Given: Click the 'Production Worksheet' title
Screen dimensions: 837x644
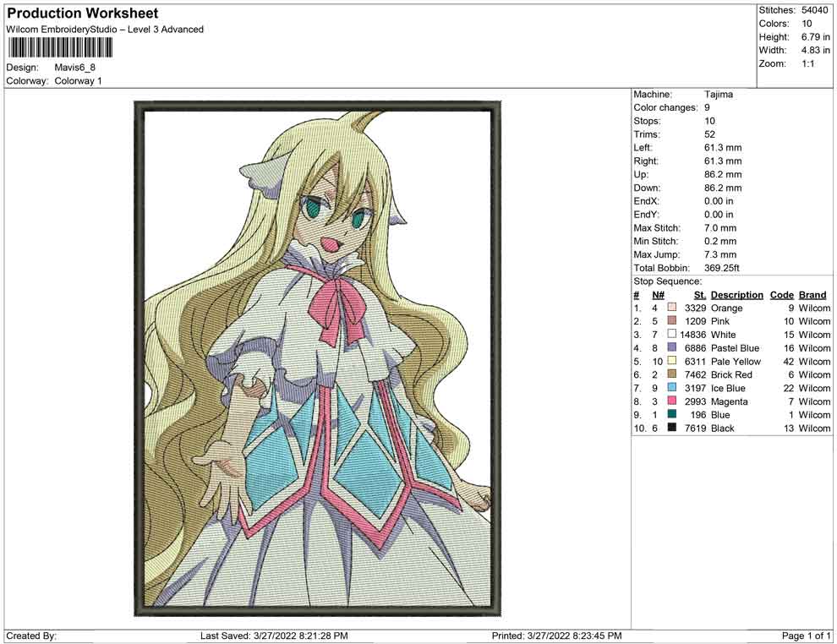Looking at the screenshot, I should click(83, 14).
